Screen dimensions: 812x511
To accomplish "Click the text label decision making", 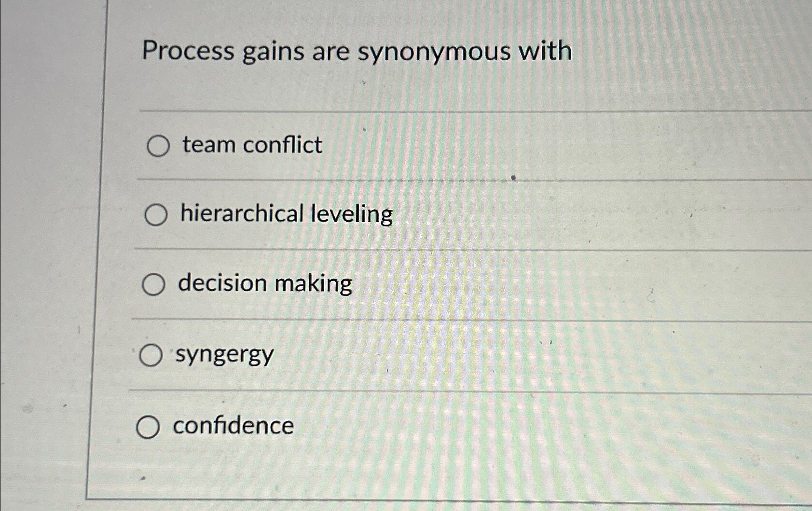I will pos(265,284).
